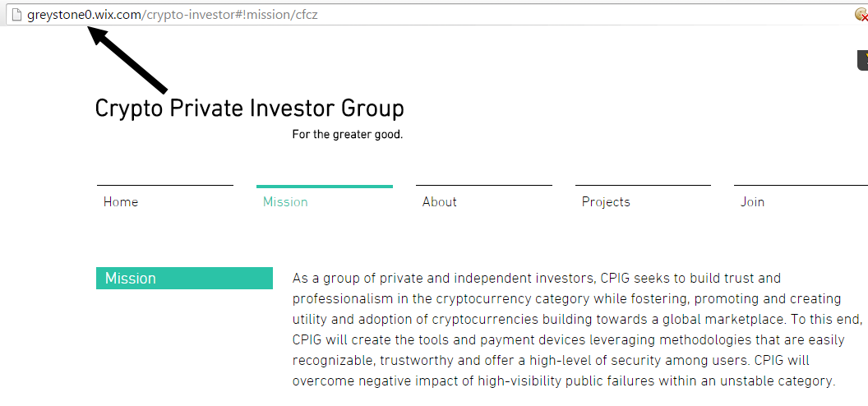Click the Crypto Private Investor Group title

(x=249, y=108)
